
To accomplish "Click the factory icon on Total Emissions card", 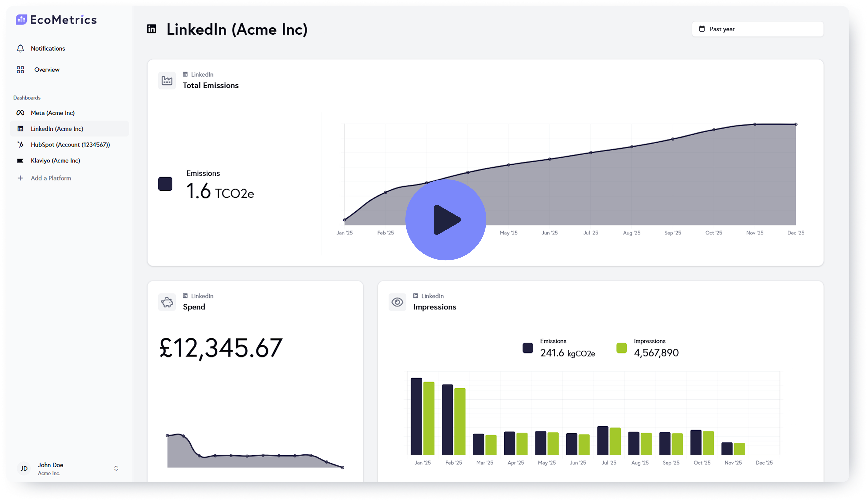I will click(x=167, y=80).
